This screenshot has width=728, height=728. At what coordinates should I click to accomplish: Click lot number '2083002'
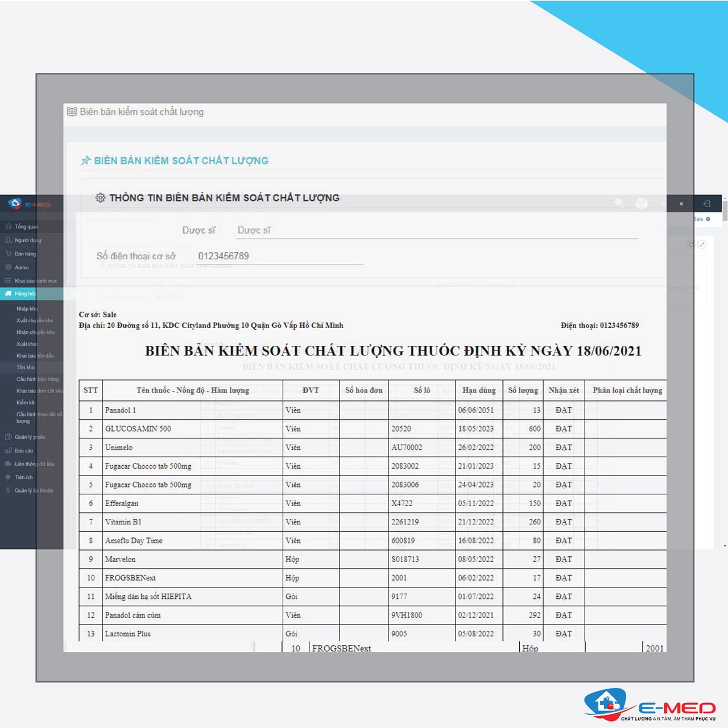click(405, 466)
